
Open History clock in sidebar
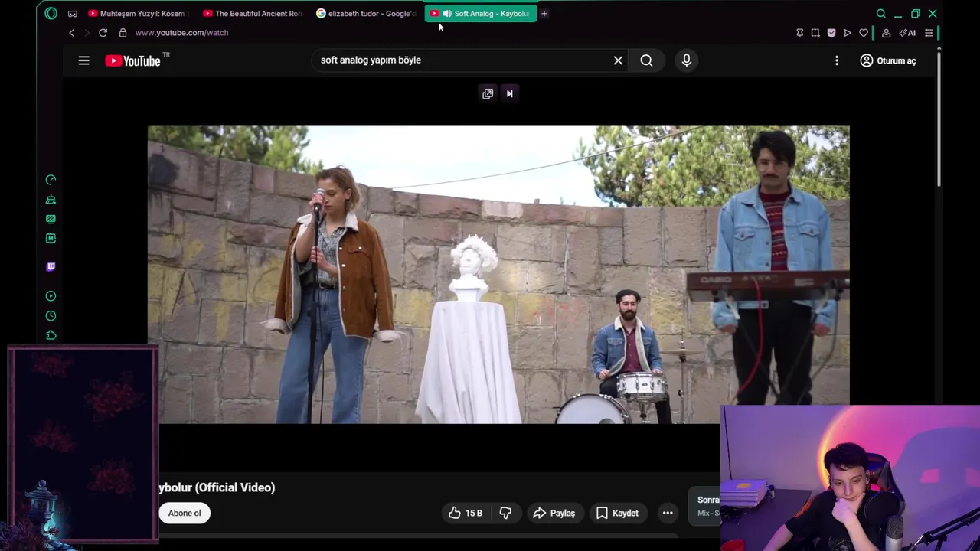click(x=51, y=316)
